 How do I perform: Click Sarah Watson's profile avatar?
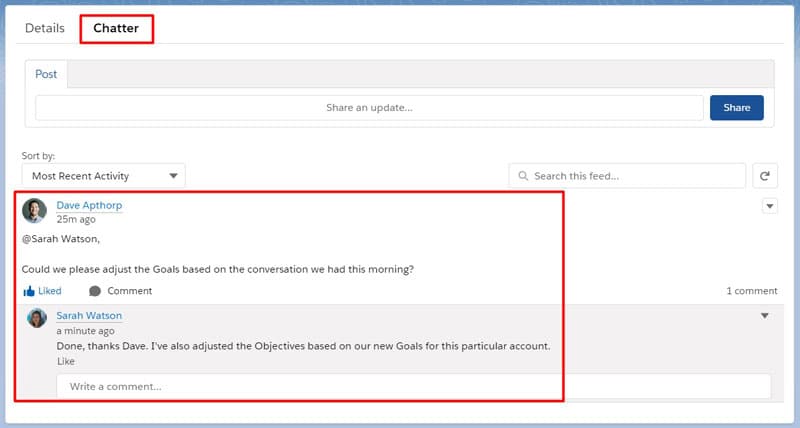(x=37, y=318)
